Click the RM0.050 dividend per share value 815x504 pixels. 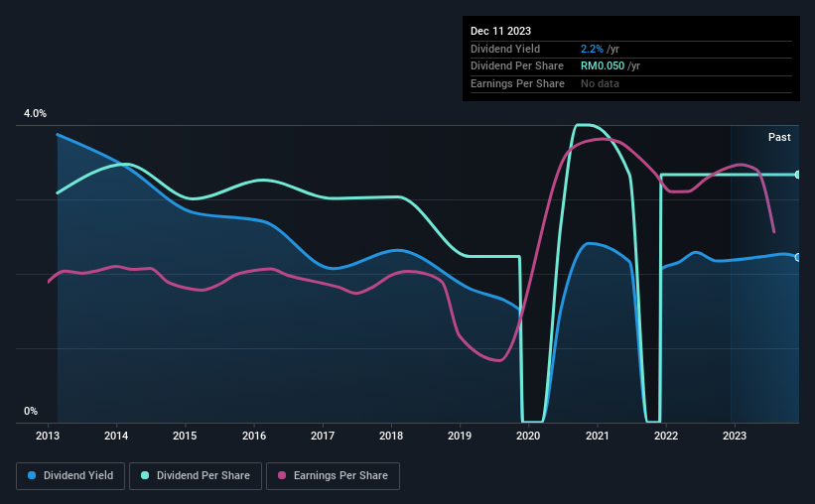(603, 66)
